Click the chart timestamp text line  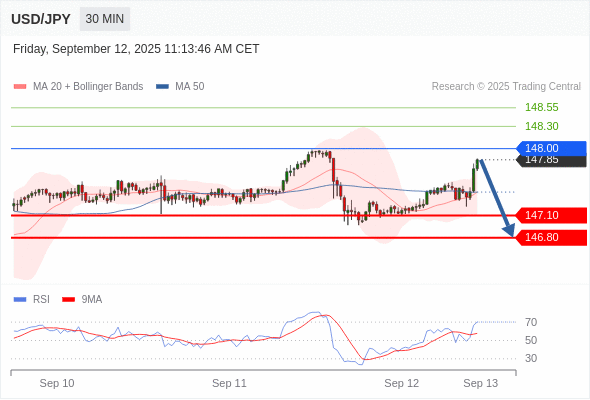pos(136,49)
